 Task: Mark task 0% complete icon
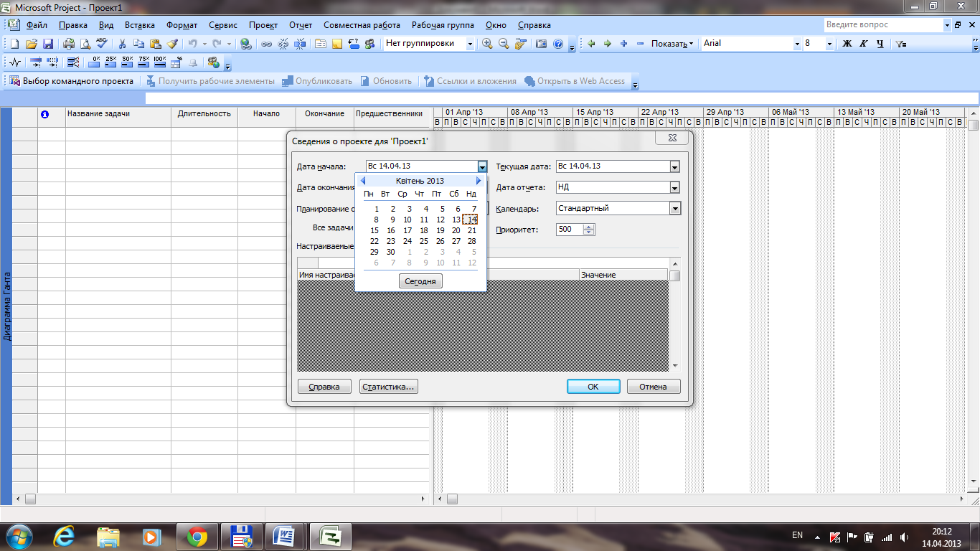pyautogui.click(x=95, y=62)
